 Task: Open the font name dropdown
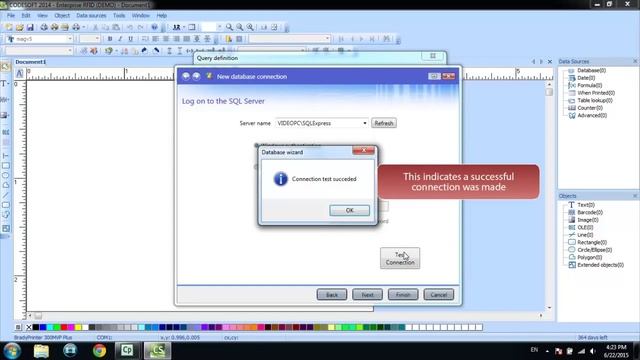click(69, 39)
